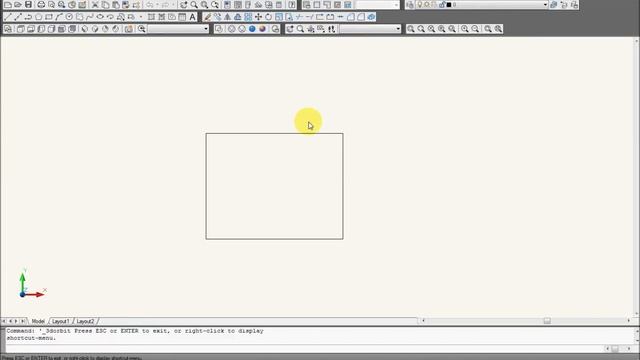Expand the Undo history dropdown arrow
The height and width of the screenshot is (360, 640).
click(x=158, y=5)
